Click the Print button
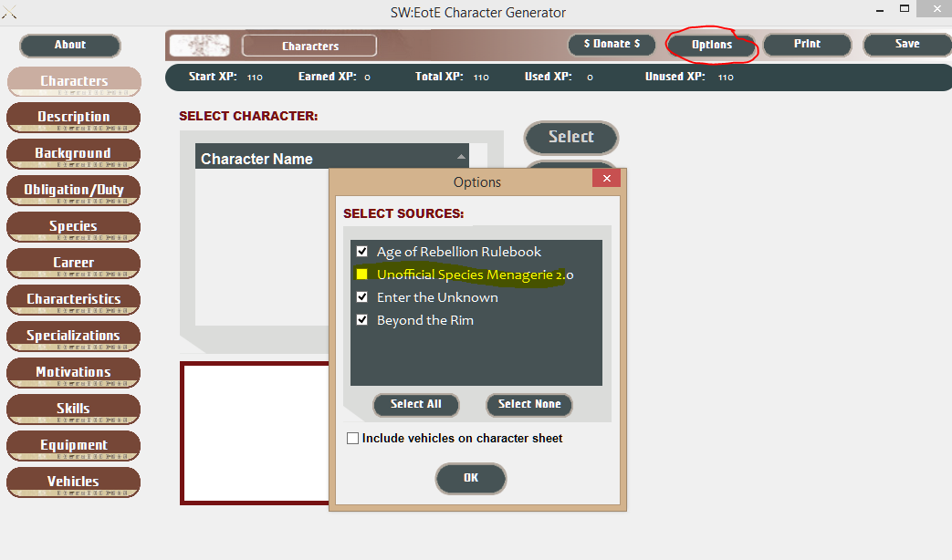The height and width of the screenshot is (560, 952). coord(807,45)
